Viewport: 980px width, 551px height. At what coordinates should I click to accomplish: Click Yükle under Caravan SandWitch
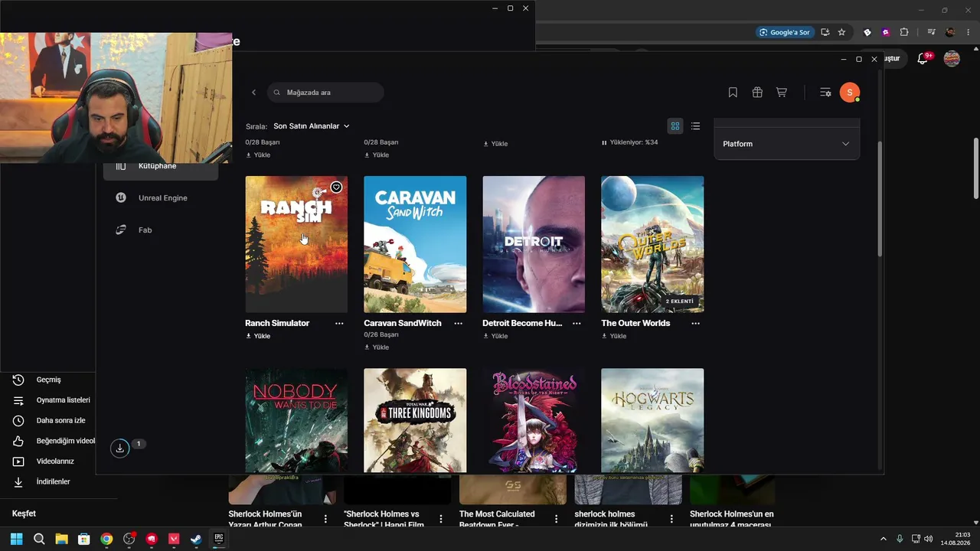377,347
